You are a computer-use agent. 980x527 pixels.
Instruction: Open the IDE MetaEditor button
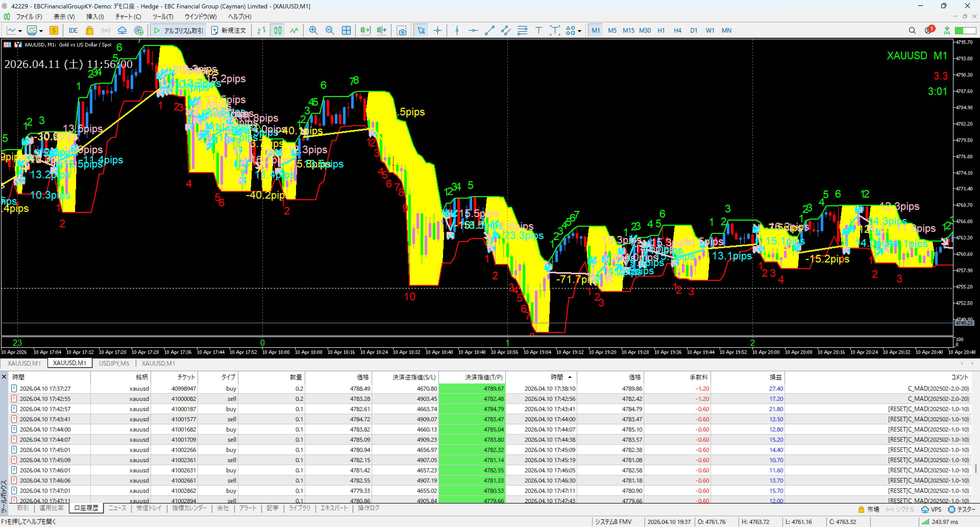point(73,30)
